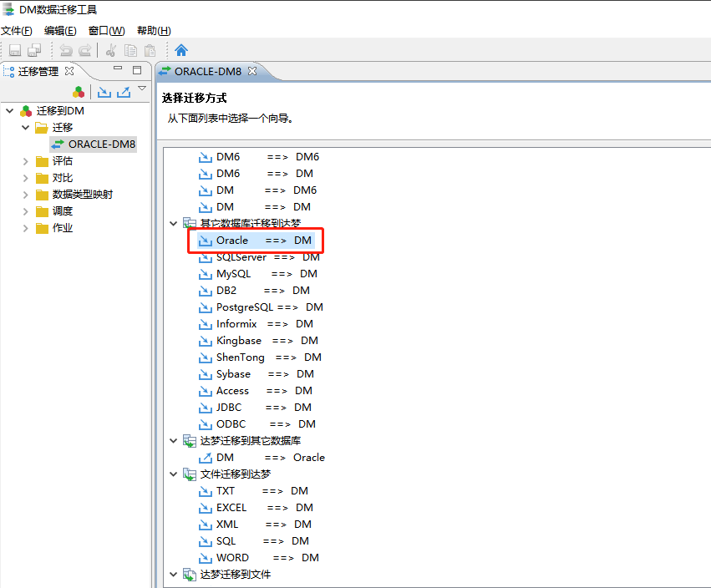This screenshot has width=711, height=588.
Task: Select the SQLServer ==> DM wizard
Action: 259,257
